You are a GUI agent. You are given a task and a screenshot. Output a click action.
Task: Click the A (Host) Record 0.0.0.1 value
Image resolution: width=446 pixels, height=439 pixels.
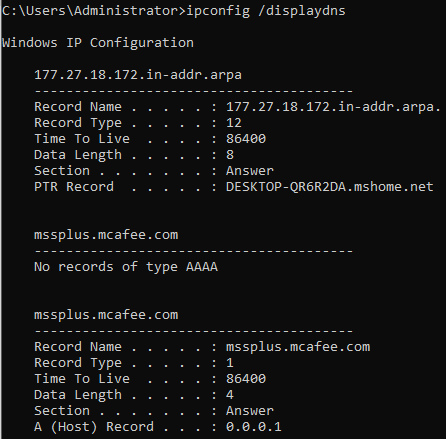point(254,427)
